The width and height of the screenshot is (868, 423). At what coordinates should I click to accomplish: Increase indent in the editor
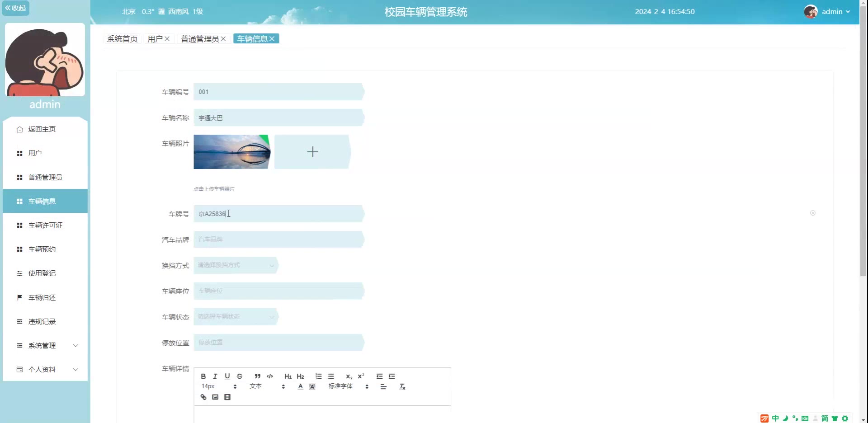click(392, 376)
